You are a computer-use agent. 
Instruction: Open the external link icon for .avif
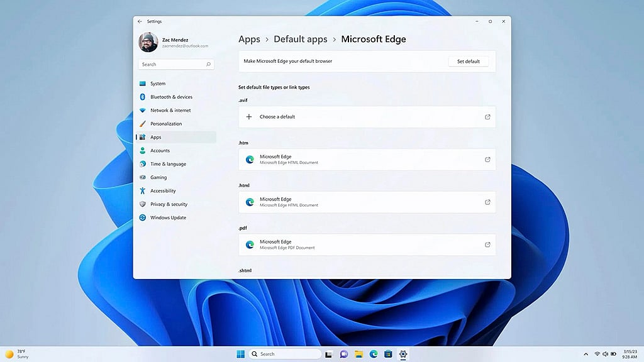pos(487,117)
